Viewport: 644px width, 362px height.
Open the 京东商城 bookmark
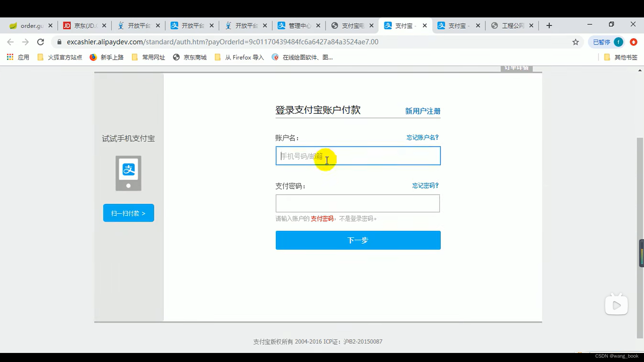coord(190,57)
